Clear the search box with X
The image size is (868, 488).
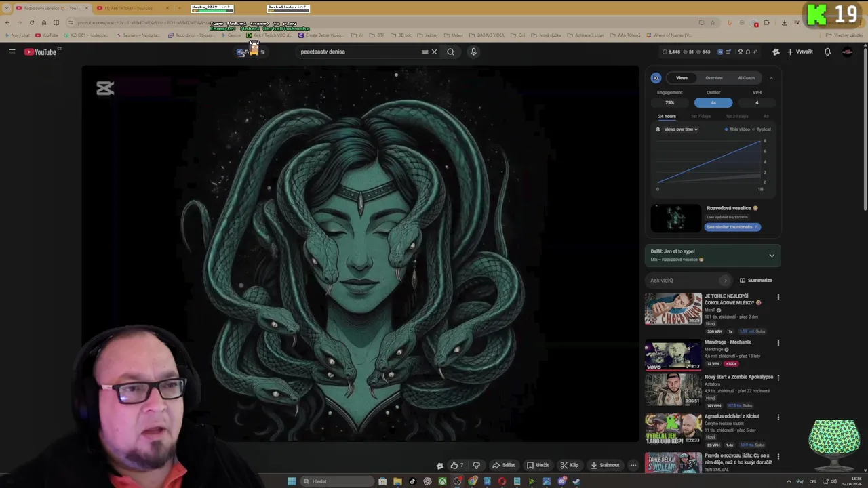click(x=434, y=52)
